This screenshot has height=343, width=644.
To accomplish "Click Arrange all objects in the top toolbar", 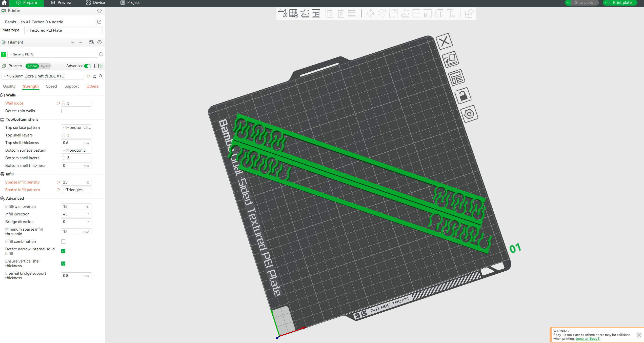I will (x=316, y=13).
